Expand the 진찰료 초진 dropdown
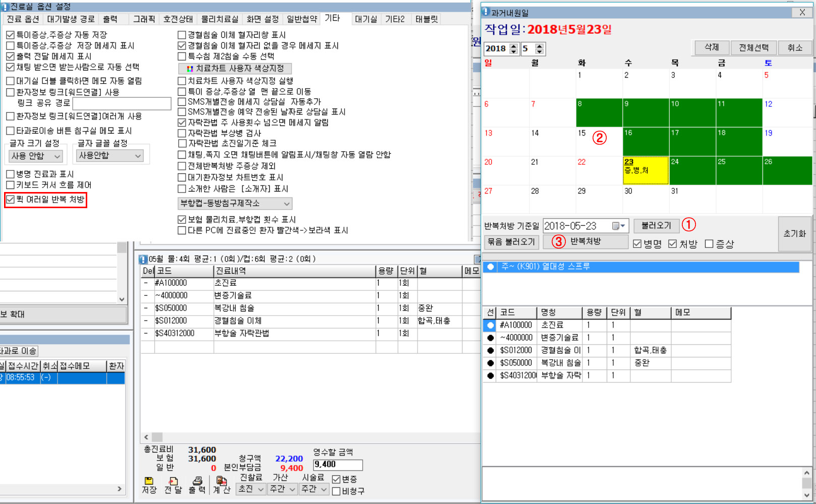The width and height of the screenshot is (816, 504). 251,489
